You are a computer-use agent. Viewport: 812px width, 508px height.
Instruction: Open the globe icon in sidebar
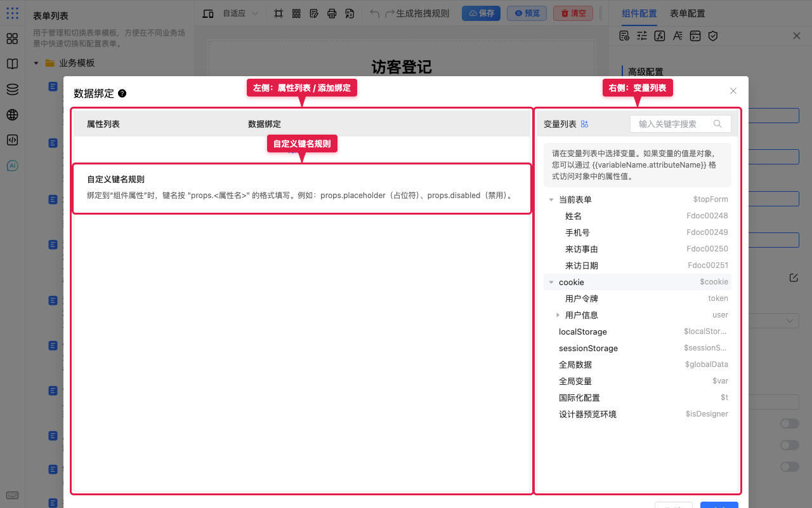12,115
